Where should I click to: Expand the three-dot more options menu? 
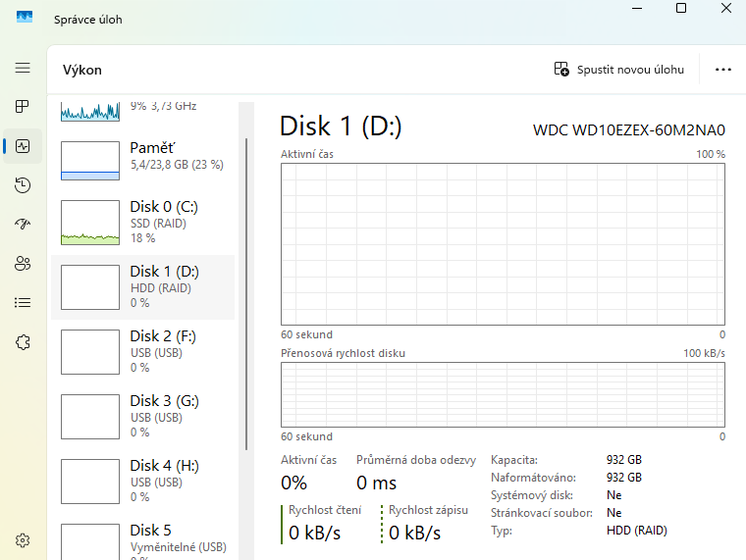723,70
